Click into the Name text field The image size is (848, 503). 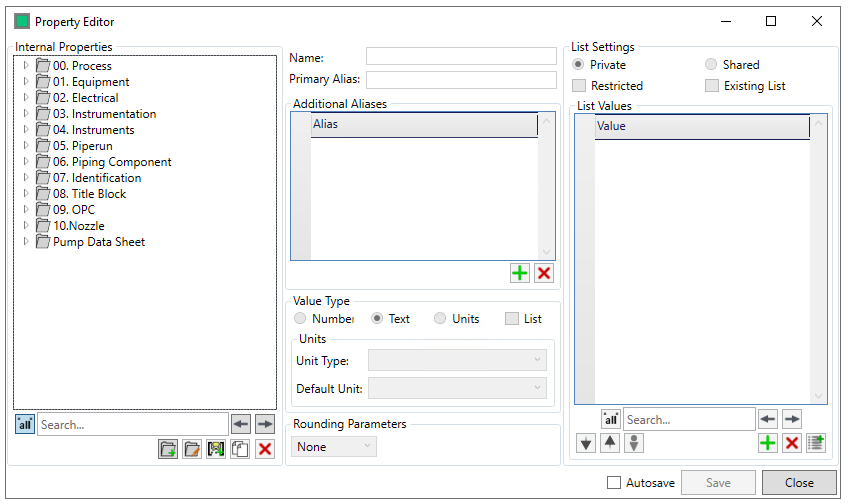[x=461, y=57]
